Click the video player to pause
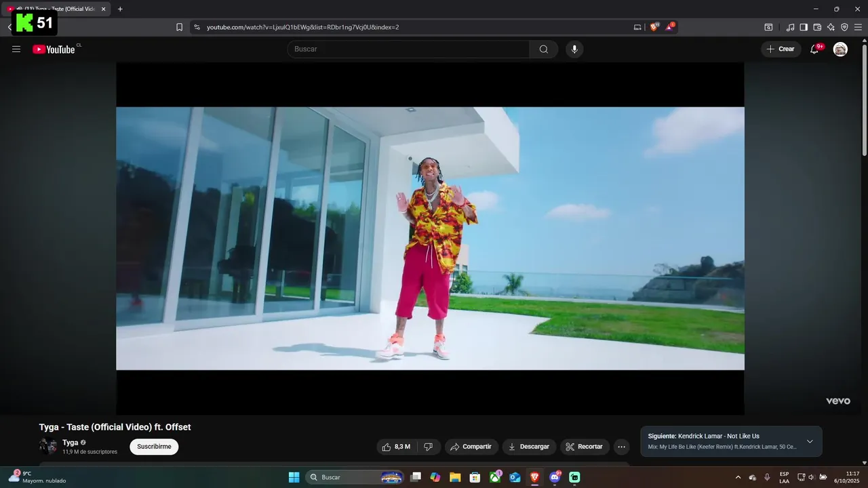Image resolution: width=868 pixels, height=488 pixels. pos(430,239)
